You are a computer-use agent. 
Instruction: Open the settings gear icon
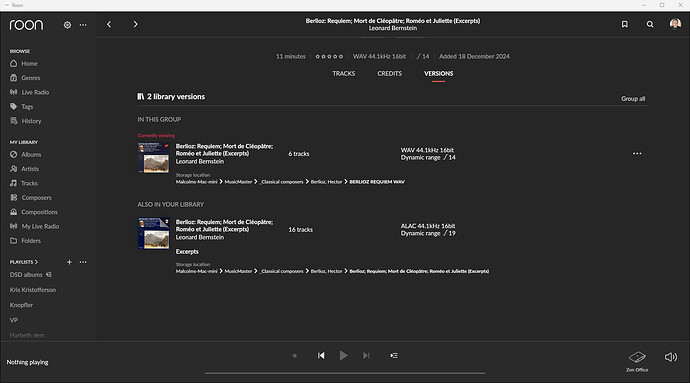pos(67,25)
